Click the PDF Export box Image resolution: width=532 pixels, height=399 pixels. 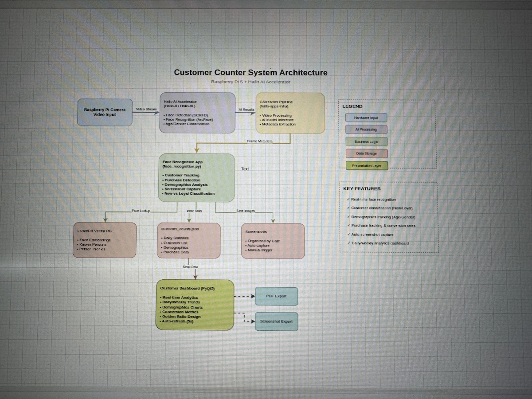(276, 296)
